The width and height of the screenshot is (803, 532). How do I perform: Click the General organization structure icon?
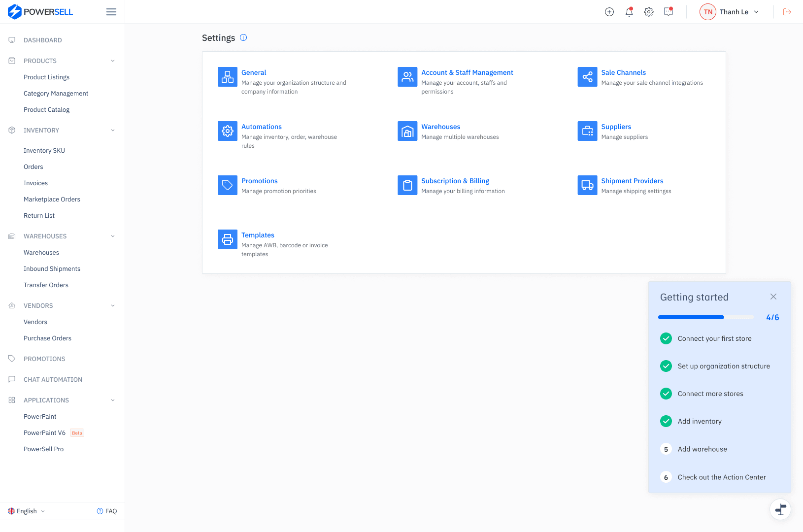[228, 77]
